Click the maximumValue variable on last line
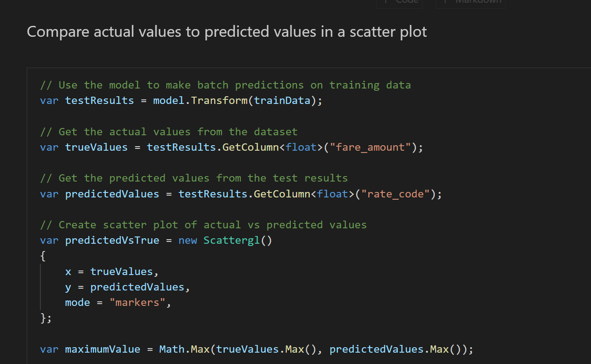This screenshot has width=591, height=364. (102, 349)
